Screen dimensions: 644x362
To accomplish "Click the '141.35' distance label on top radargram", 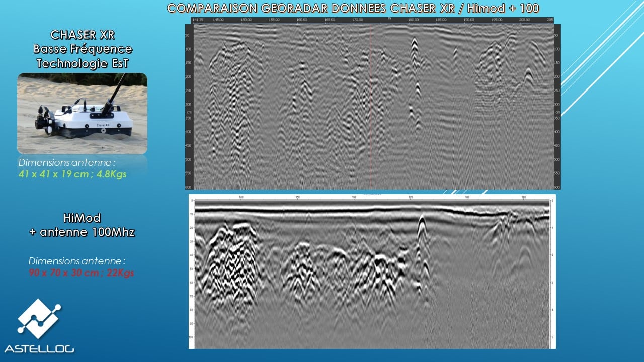I will tap(198, 20).
